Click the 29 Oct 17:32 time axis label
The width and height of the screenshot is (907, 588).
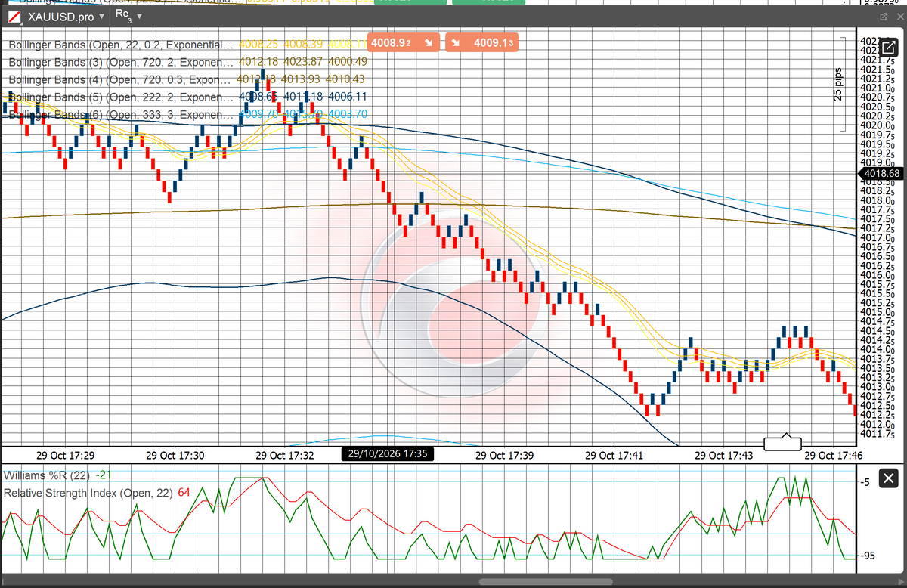point(285,455)
